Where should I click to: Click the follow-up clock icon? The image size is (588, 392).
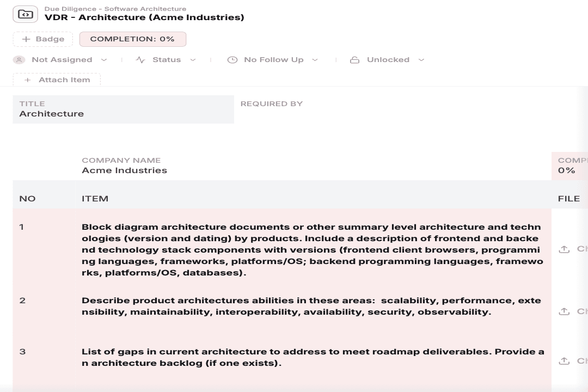[x=232, y=60]
